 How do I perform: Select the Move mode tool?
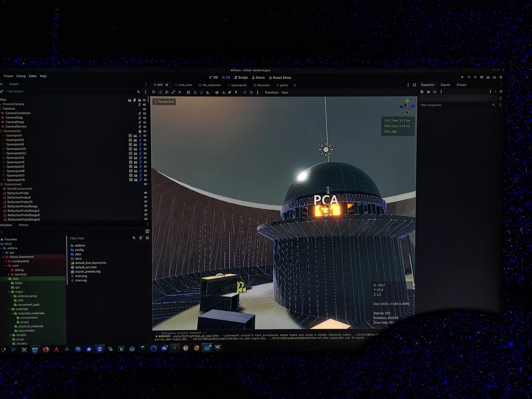tap(160, 92)
